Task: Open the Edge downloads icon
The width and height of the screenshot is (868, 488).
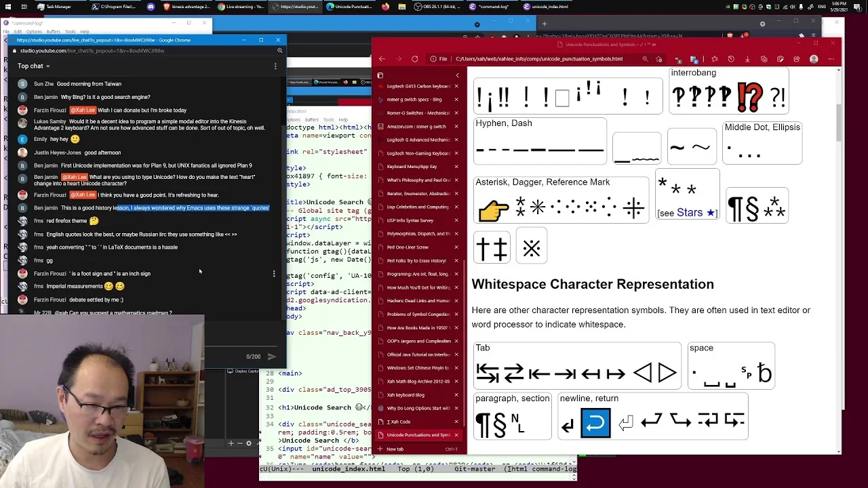Action: point(747,59)
